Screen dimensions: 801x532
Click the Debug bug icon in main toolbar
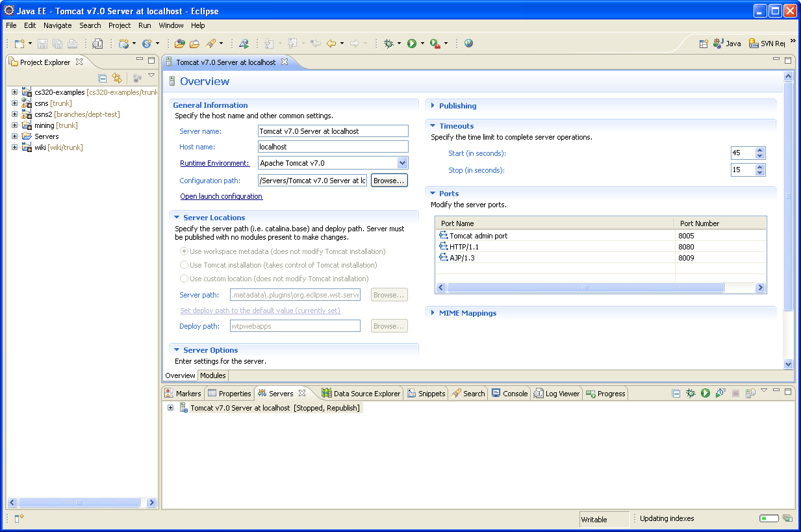[x=388, y=44]
